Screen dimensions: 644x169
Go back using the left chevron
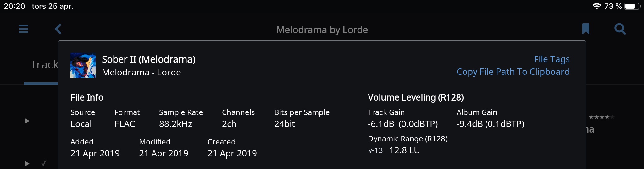(x=58, y=29)
